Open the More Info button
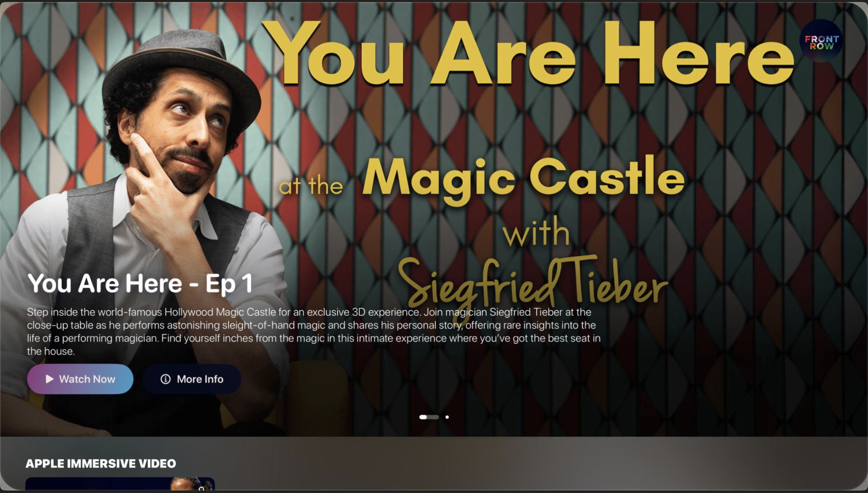The height and width of the screenshot is (493, 868). [192, 379]
